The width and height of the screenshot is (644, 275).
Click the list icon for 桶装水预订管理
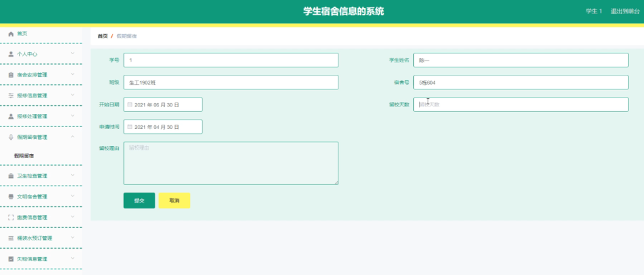(11, 238)
